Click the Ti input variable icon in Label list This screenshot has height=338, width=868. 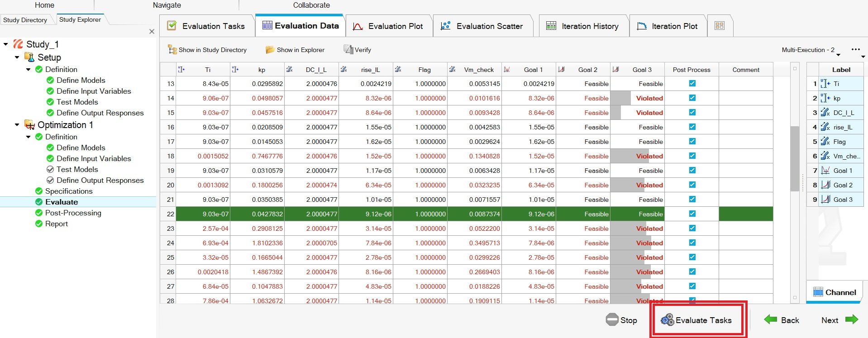click(x=826, y=84)
